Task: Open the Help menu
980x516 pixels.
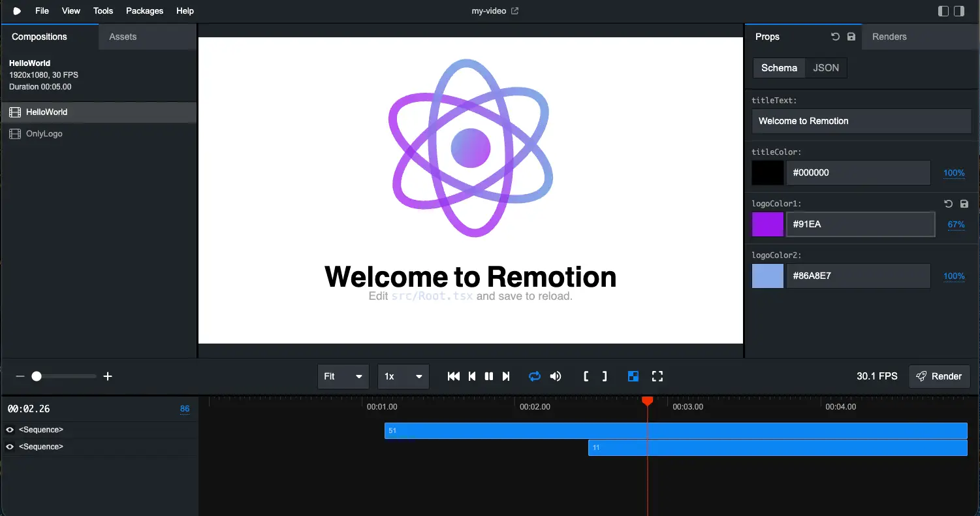Action: (x=185, y=11)
